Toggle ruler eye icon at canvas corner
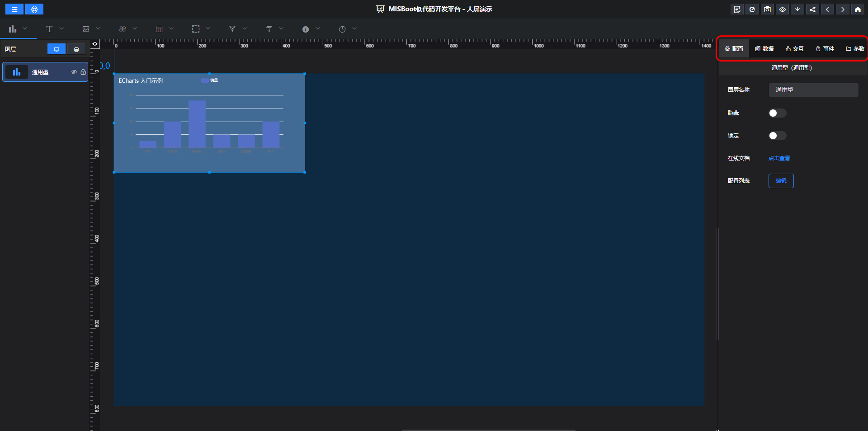The width and height of the screenshot is (868, 431). [95, 44]
